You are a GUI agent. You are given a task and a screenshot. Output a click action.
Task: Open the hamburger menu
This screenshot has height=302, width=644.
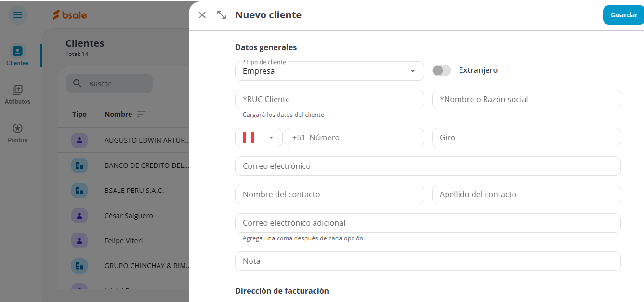pos(18,15)
